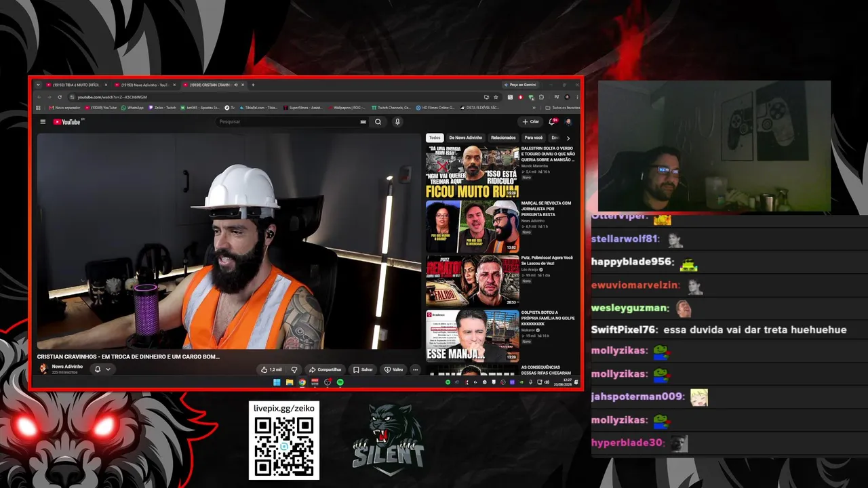Image resolution: width=868 pixels, height=488 pixels.
Task: Click chat username jahspoterman009
Action: tap(638, 396)
